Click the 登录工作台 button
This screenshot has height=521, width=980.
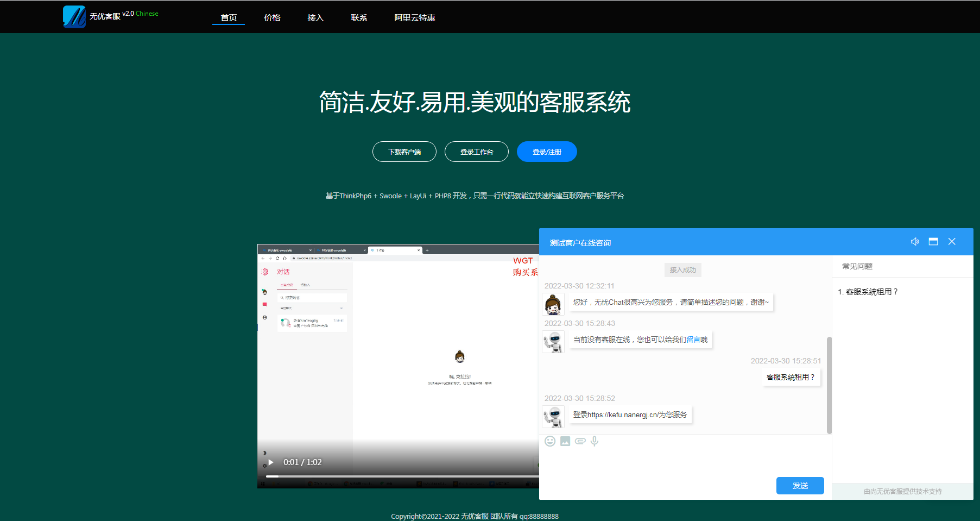[477, 152]
